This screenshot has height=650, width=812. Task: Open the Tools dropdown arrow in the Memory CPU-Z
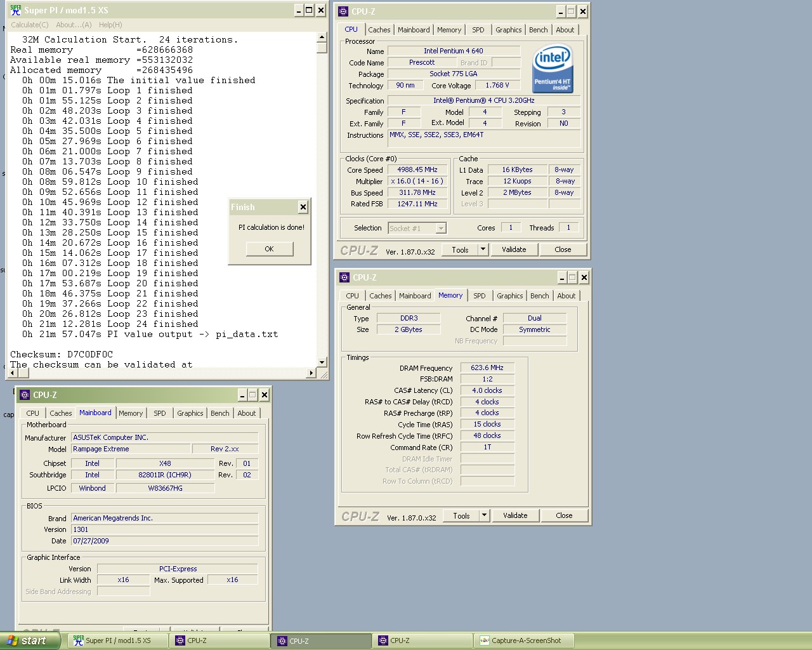pyautogui.click(x=484, y=515)
